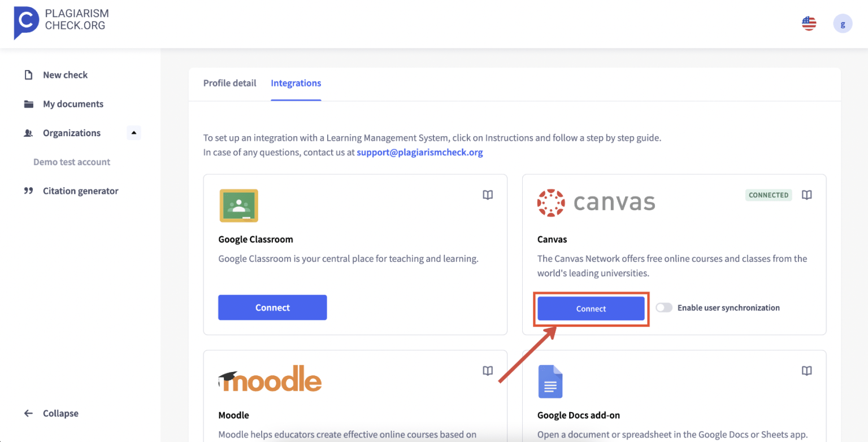Collapse the Organizations section arrow
This screenshot has height=442, width=868.
pyautogui.click(x=133, y=133)
